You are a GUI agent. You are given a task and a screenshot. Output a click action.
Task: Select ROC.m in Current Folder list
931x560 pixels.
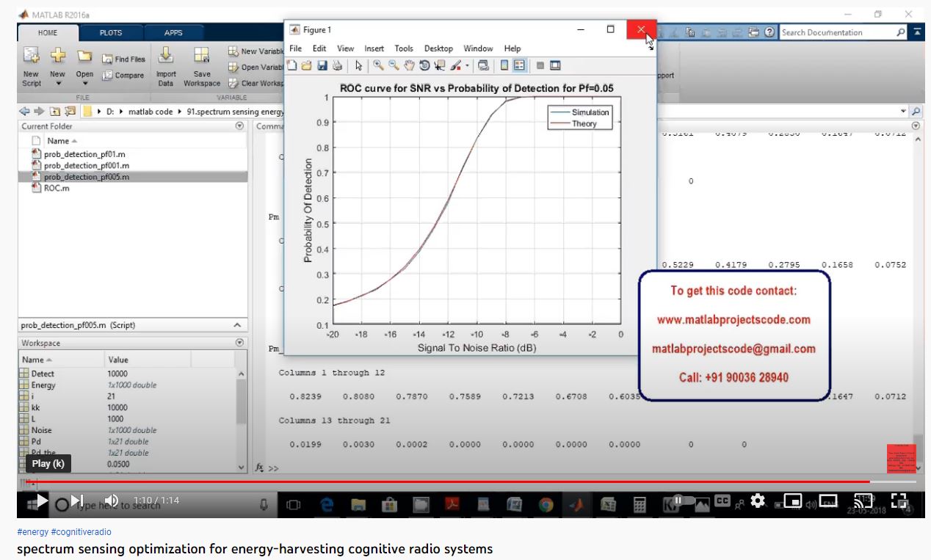click(56, 188)
